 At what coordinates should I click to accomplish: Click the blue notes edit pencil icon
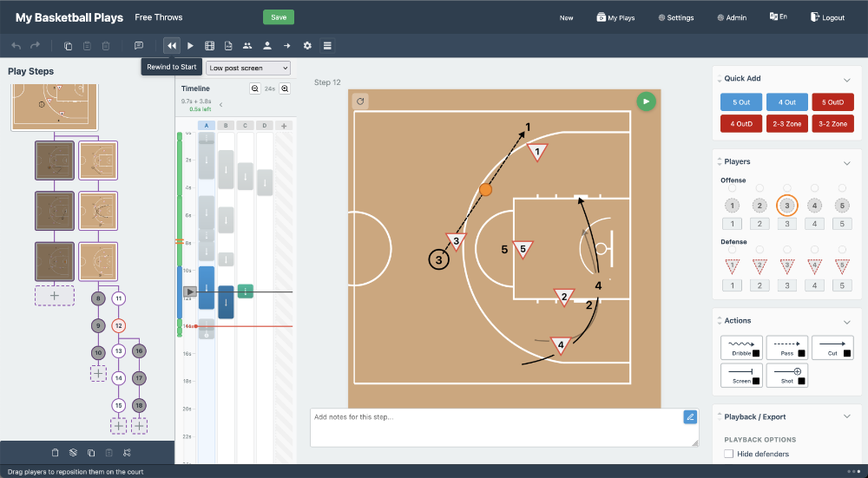(690, 417)
